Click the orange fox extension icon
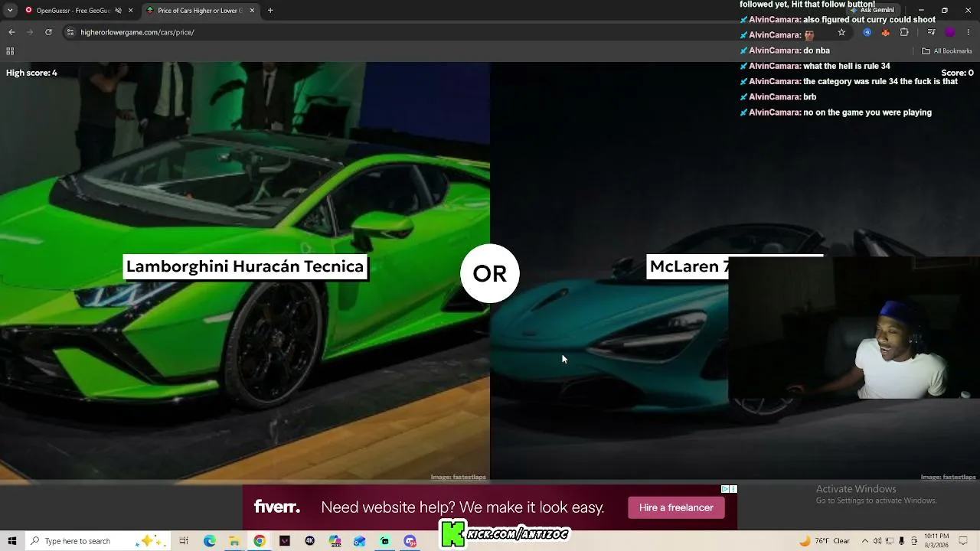This screenshot has height=551, width=980. click(886, 32)
